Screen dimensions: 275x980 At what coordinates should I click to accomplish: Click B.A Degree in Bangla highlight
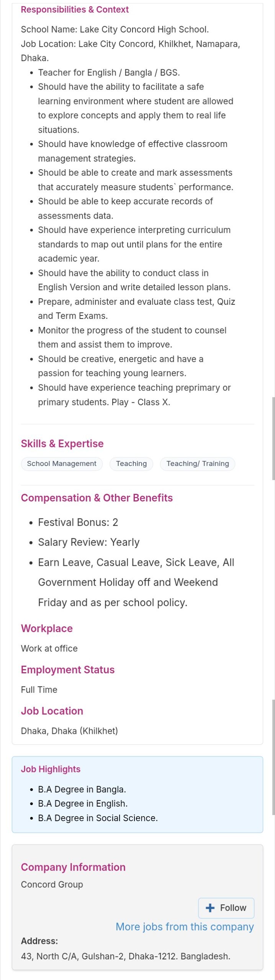tap(82, 789)
